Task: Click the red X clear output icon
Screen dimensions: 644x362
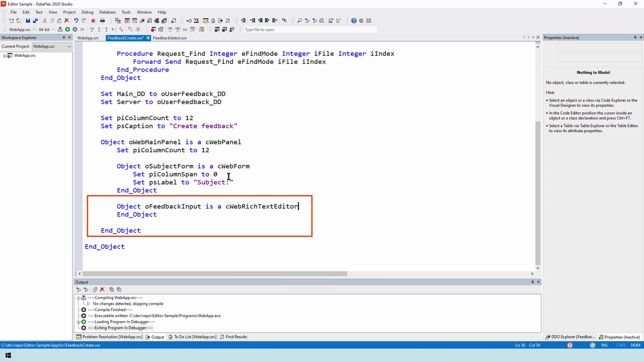Action: [x=102, y=290]
